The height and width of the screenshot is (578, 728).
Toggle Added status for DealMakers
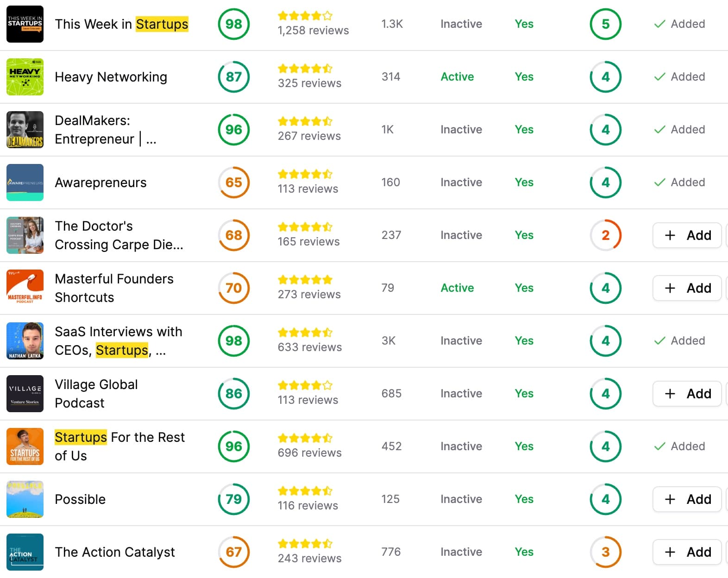coord(679,130)
